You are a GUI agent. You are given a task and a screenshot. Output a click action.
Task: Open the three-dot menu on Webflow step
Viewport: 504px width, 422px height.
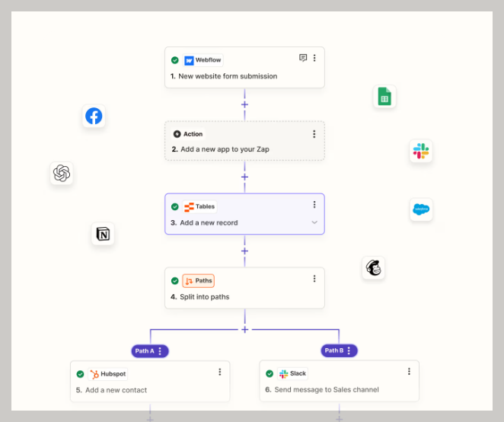click(x=314, y=58)
